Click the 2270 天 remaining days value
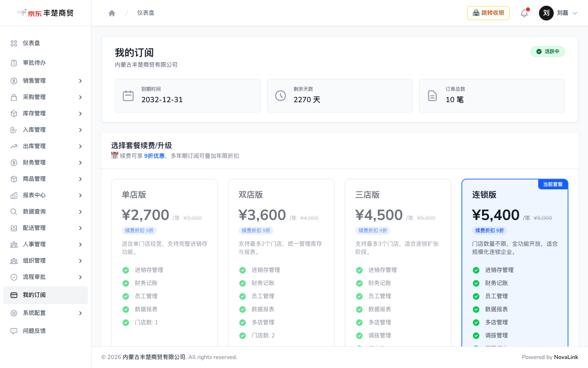588x368 pixels. tap(307, 100)
